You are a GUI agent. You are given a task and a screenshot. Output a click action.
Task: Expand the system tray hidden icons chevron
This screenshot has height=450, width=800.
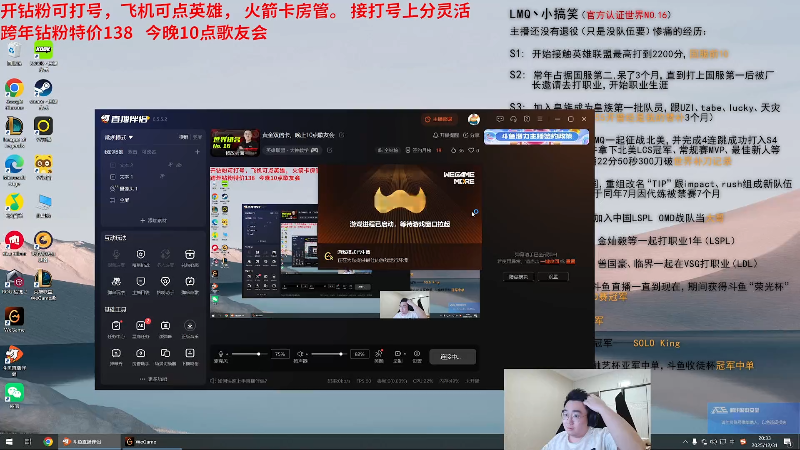pyautogui.click(x=685, y=442)
